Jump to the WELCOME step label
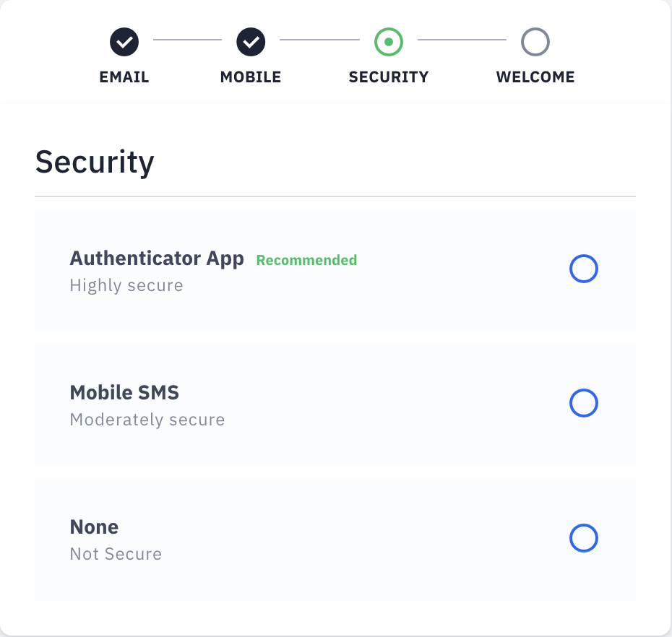 pyautogui.click(x=535, y=77)
